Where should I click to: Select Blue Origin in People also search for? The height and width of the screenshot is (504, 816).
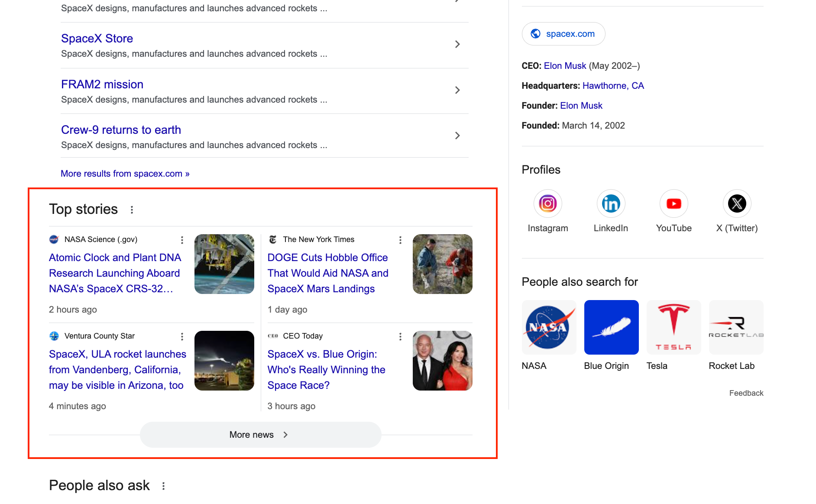[x=611, y=327]
